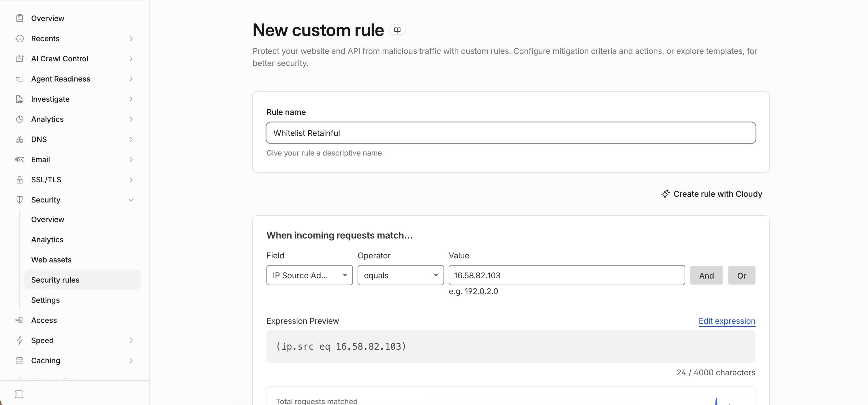Expand the Recents menu chevron
868x405 pixels.
[x=131, y=38]
